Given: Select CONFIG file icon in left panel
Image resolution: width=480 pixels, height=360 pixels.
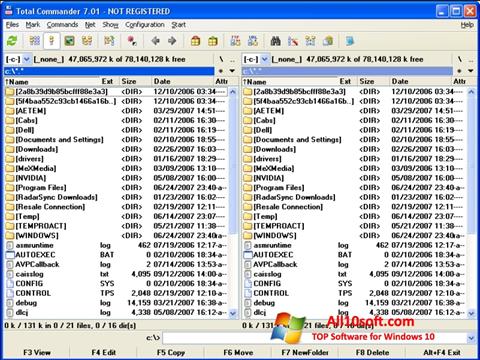Looking at the screenshot, I should coord(10,284).
